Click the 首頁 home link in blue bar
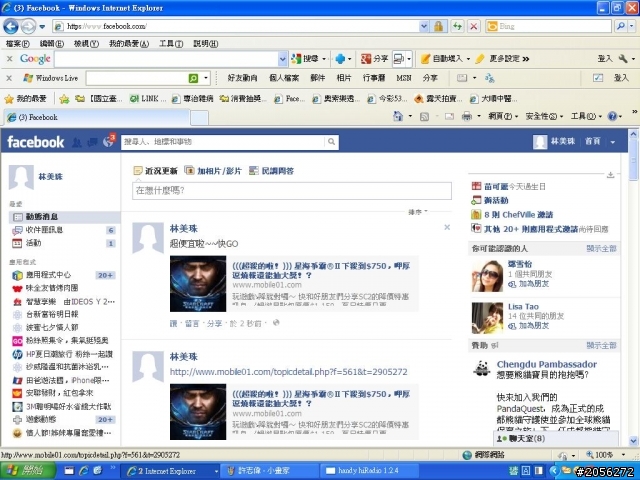The image size is (640, 480). [593, 142]
